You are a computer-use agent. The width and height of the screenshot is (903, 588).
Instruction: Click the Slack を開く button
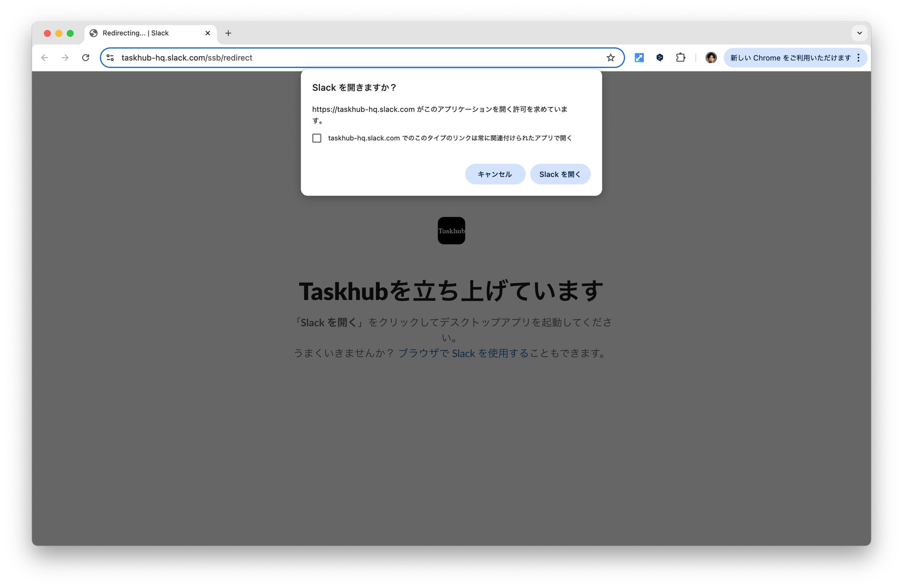[560, 175]
